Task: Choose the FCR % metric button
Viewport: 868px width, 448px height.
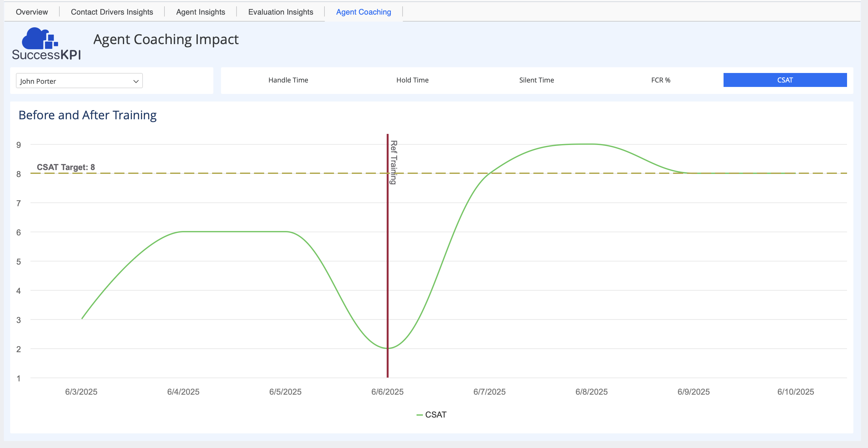Action: (x=660, y=80)
